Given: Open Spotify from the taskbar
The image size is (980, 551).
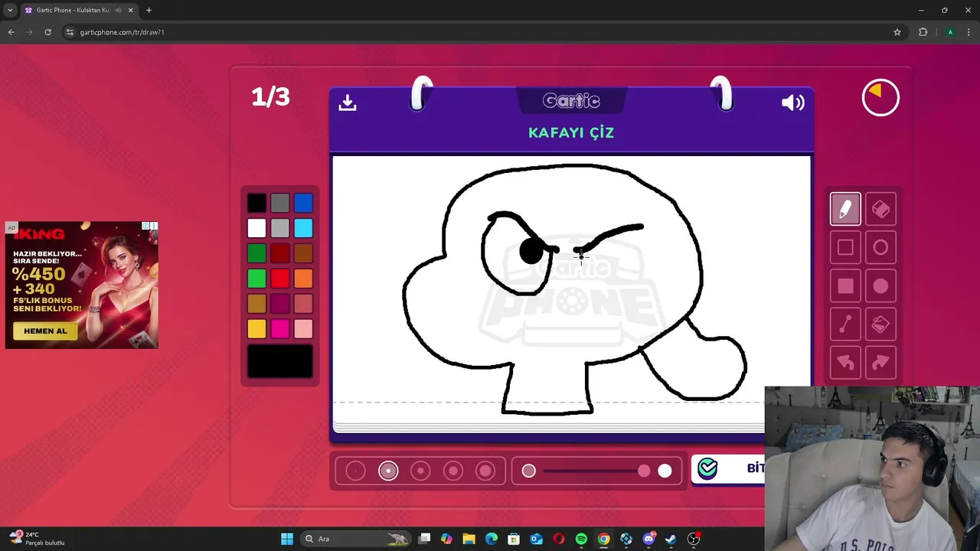Looking at the screenshot, I should (581, 539).
